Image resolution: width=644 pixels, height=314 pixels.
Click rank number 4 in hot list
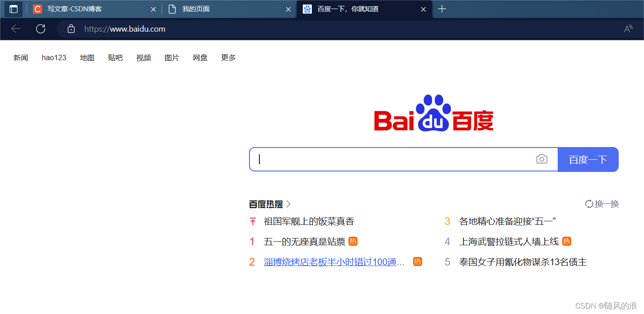[447, 242]
